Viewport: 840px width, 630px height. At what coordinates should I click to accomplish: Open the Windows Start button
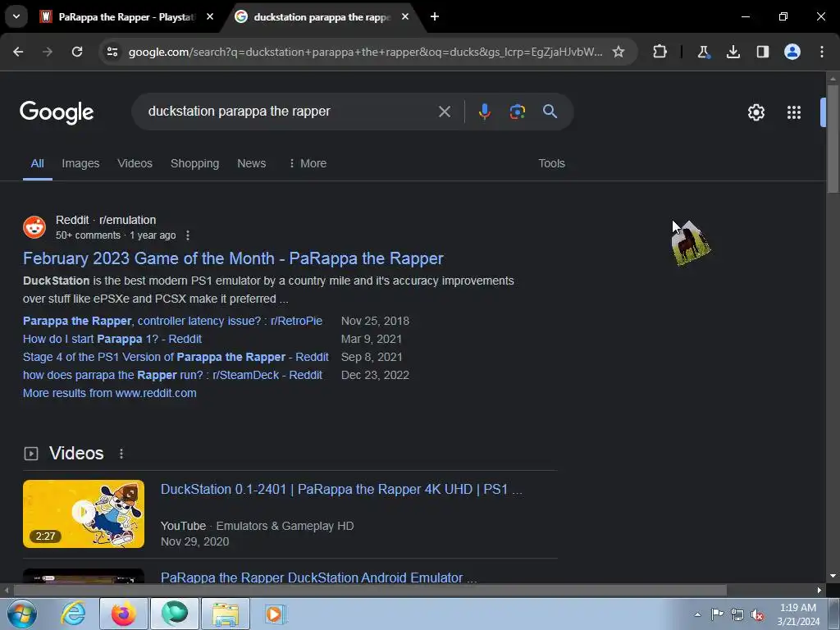tap(22, 614)
